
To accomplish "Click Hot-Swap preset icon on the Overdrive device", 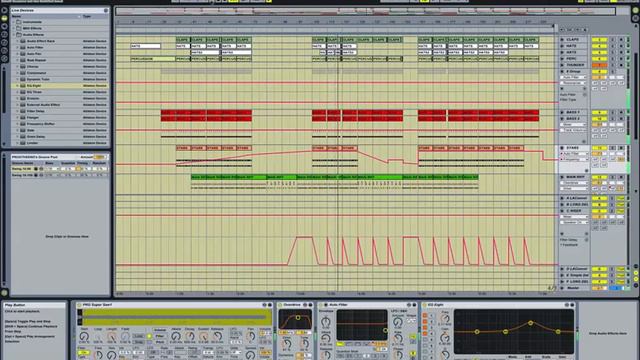I will [x=305, y=305].
